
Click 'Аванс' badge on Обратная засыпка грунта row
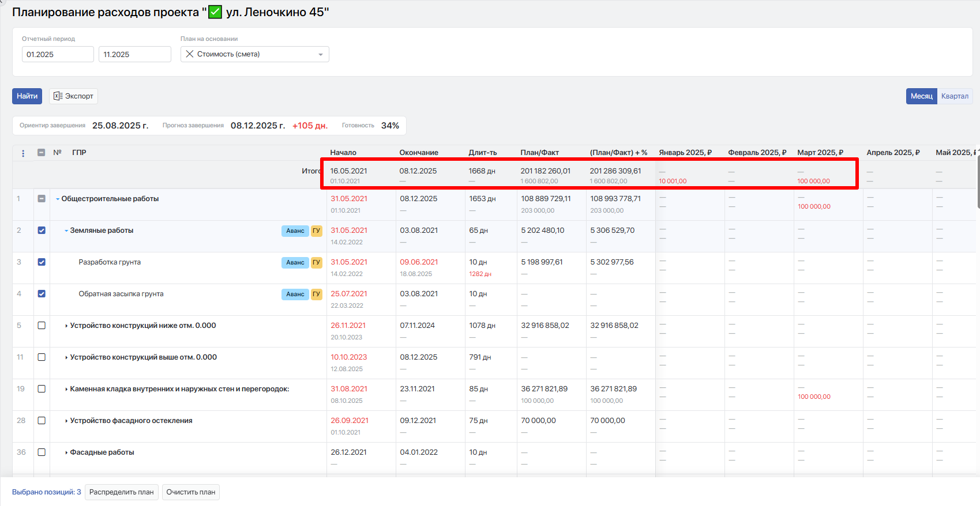pyautogui.click(x=295, y=294)
